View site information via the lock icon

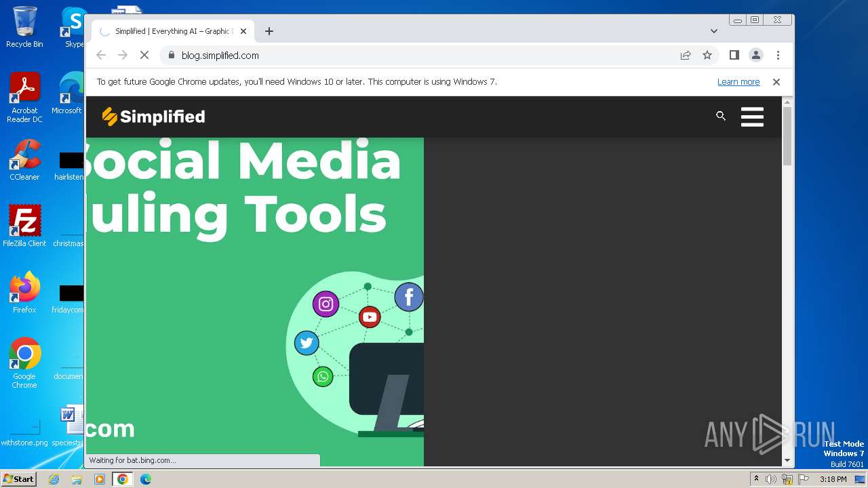point(171,56)
